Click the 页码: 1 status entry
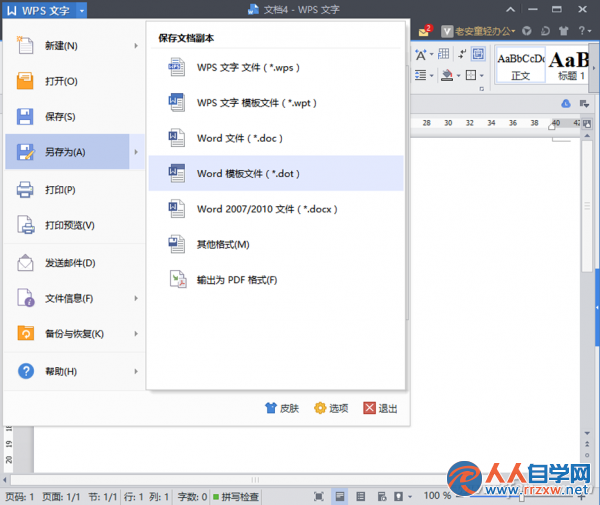The width and height of the screenshot is (600, 505). [x=20, y=497]
